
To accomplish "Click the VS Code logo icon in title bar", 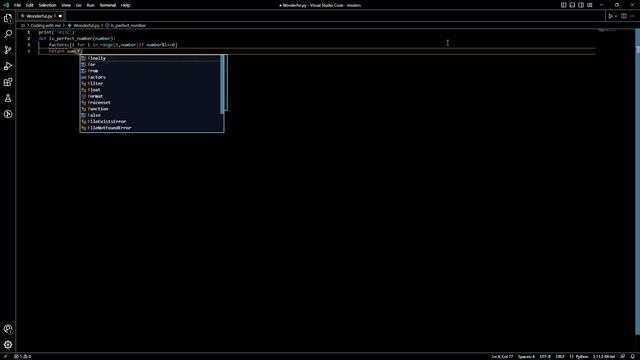I will (6, 5).
